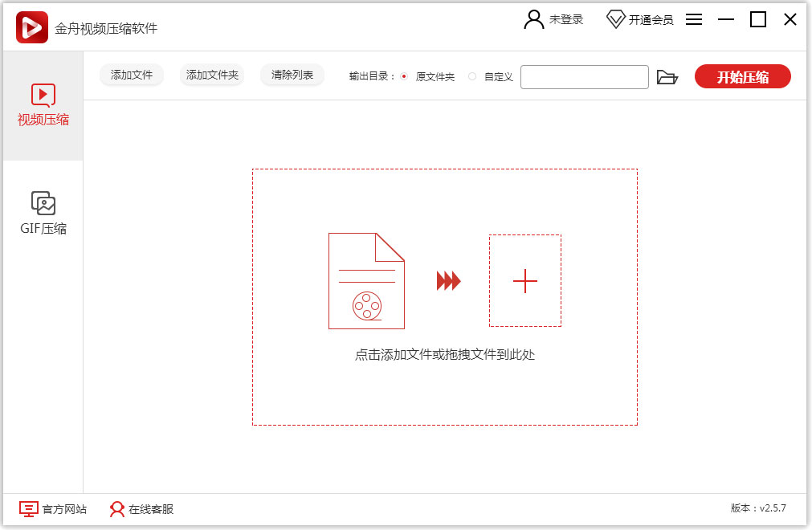Screen dimensions: 812x530
Task: Click the triple arrow conversion icon
Action: coord(448,281)
